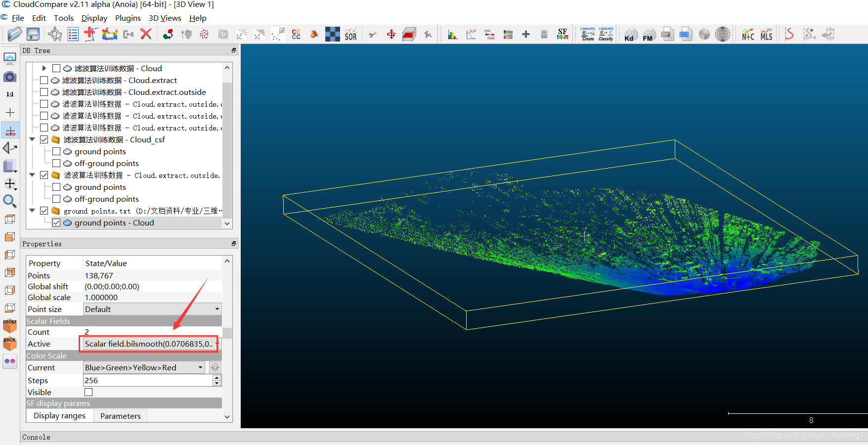The height and width of the screenshot is (445, 868).
Task: Open the cross section red box tool
Action: click(409, 34)
